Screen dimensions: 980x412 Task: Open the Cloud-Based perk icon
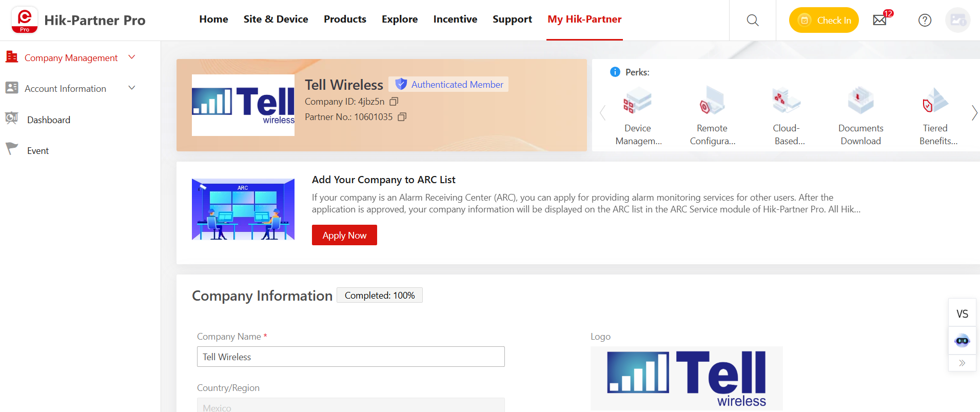click(787, 101)
